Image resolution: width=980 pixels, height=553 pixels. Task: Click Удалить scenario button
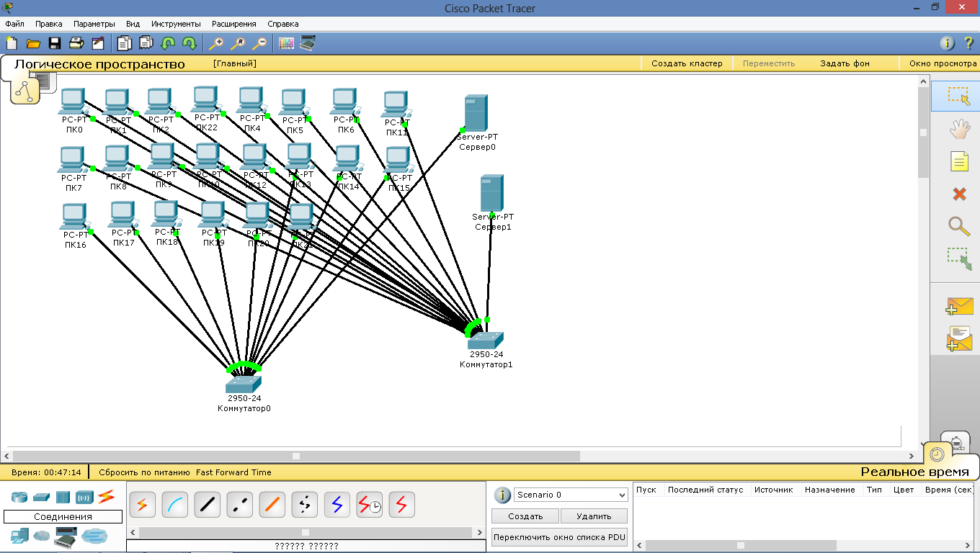tap(594, 516)
